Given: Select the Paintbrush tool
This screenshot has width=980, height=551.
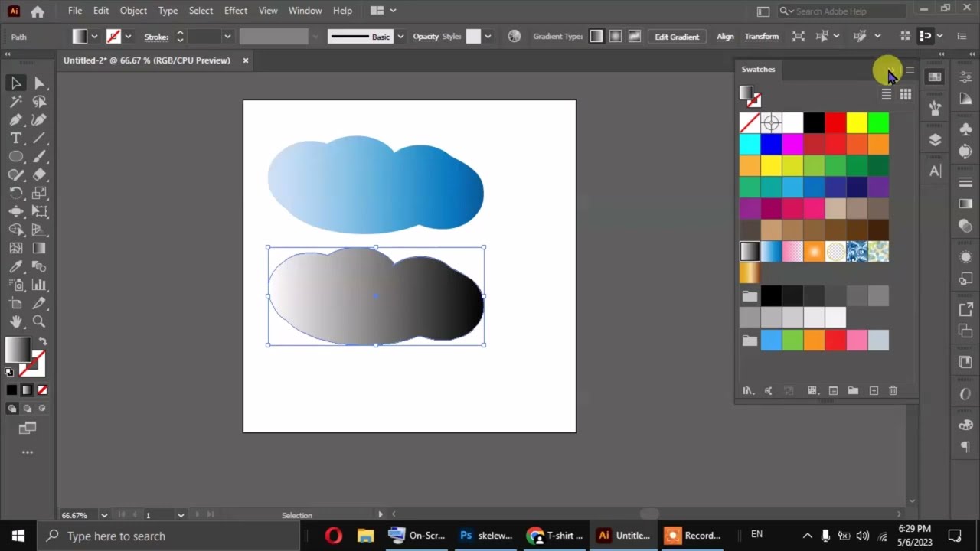Looking at the screenshot, I should click(40, 156).
